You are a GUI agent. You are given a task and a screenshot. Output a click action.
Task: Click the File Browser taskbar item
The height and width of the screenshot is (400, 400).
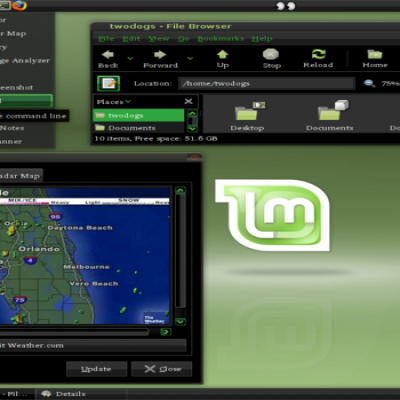[17, 394]
